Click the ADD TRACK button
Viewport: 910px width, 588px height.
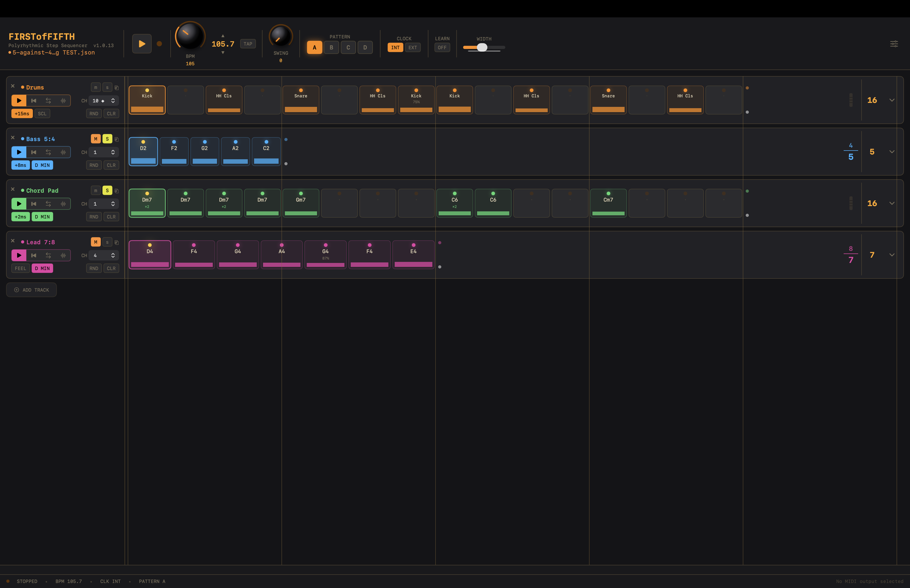(31, 290)
